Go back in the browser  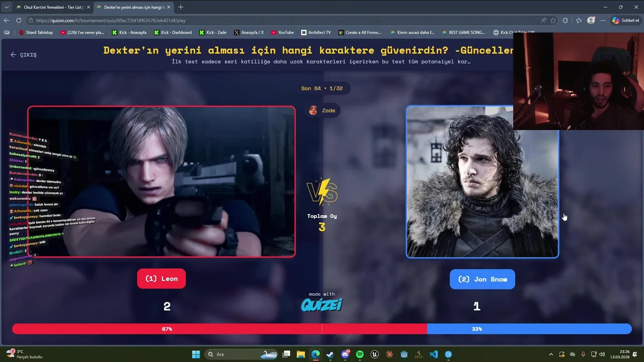[x=7, y=21]
